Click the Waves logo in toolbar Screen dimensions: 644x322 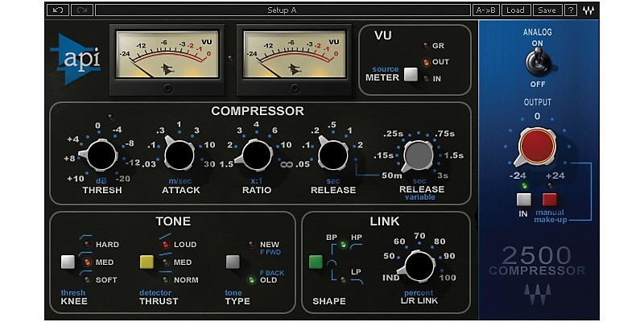coord(588,10)
